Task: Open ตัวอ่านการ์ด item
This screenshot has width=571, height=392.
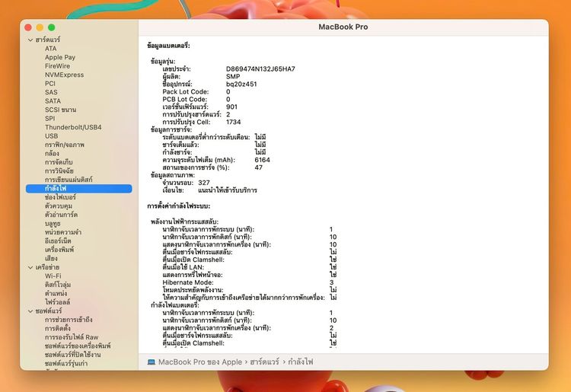Action: [61, 215]
